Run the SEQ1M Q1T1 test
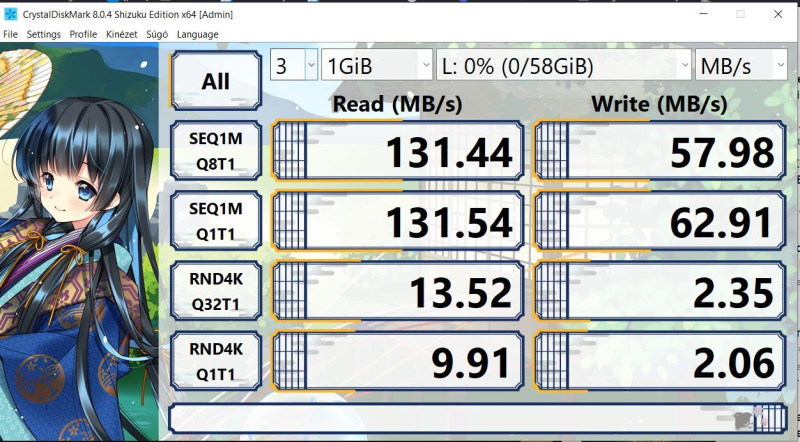Viewport: 800px width, 442px height. click(215, 220)
